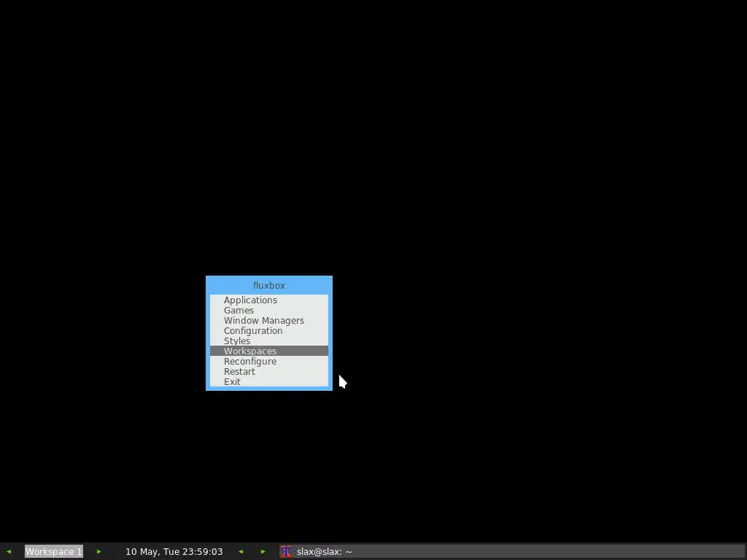Click the date and time clock

[x=174, y=551]
